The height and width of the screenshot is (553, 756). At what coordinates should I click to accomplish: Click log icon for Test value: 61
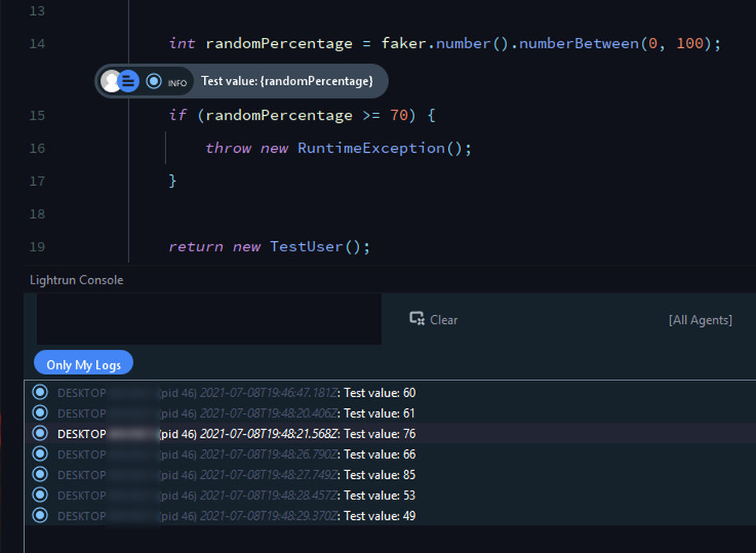(x=40, y=413)
